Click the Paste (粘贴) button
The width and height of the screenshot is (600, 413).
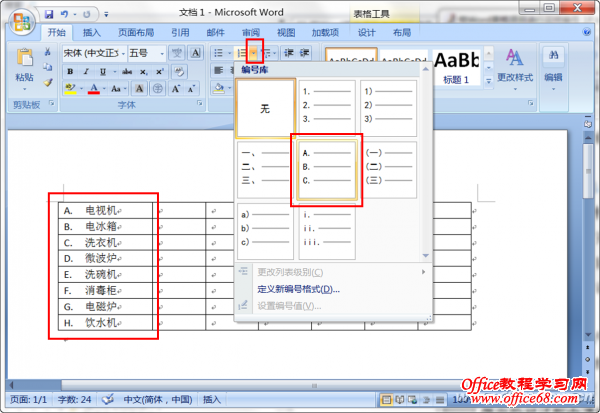pos(24,69)
